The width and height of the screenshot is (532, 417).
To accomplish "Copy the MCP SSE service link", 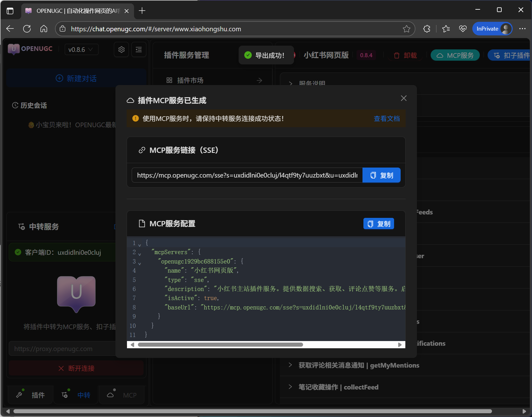I will pos(381,175).
